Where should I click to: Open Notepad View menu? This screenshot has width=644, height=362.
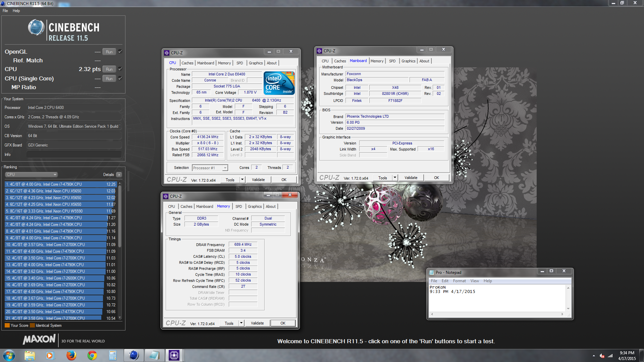click(x=475, y=281)
